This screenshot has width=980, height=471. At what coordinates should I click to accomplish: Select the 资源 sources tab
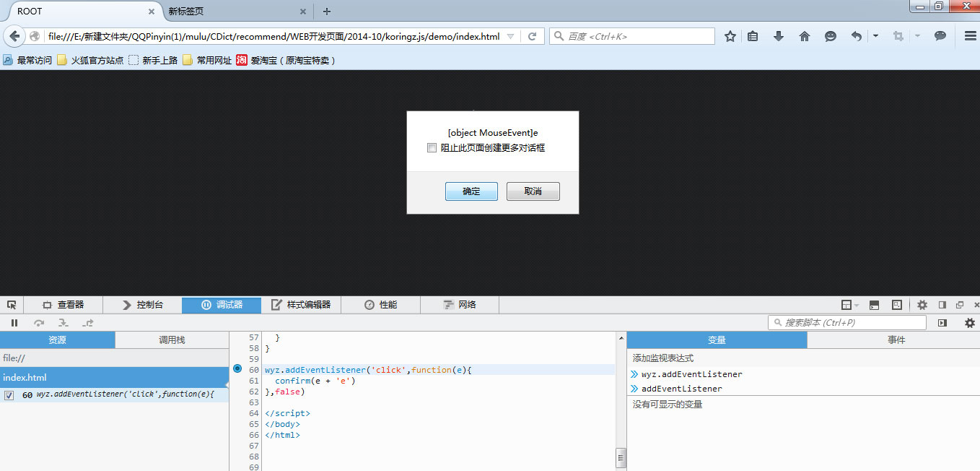click(x=57, y=340)
